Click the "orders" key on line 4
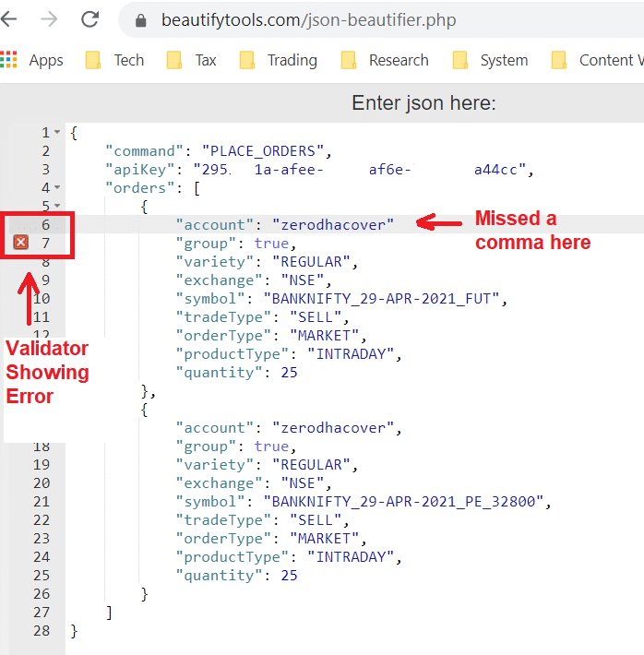 click(140, 187)
